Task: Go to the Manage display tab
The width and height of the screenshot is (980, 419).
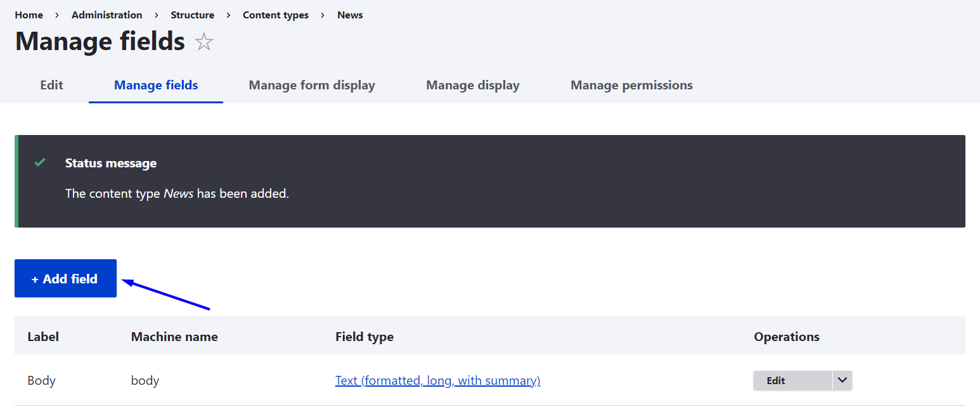Action: (473, 85)
